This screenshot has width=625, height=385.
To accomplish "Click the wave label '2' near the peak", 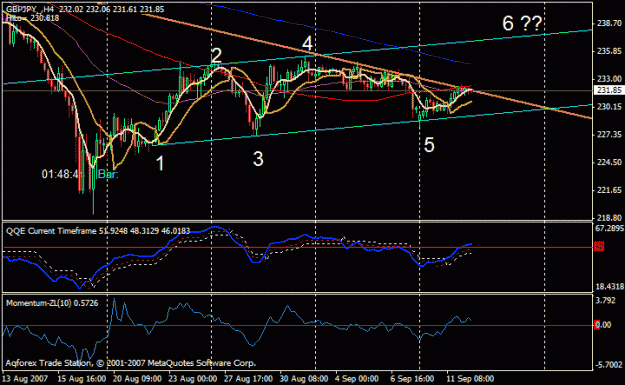I will tap(216, 55).
